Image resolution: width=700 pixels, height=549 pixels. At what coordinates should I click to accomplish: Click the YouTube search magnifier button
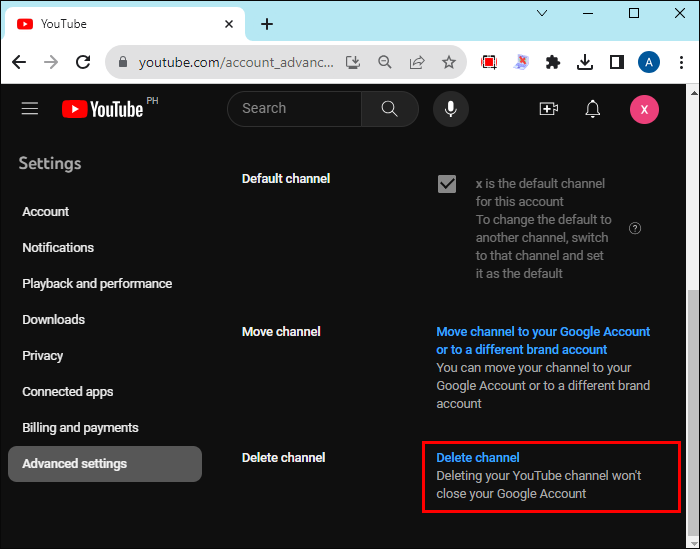point(390,108)
